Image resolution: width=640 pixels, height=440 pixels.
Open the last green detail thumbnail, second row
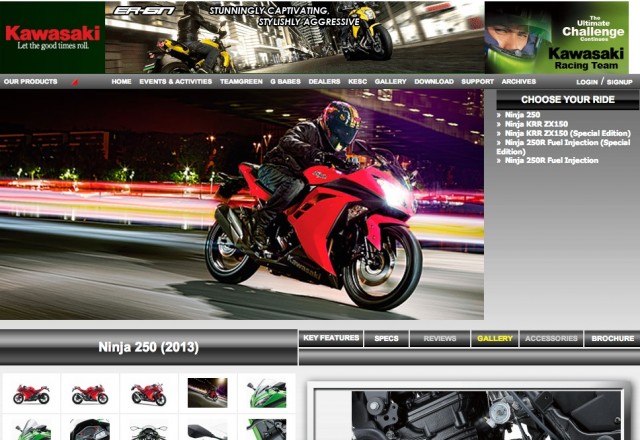[x=267, y=427]
